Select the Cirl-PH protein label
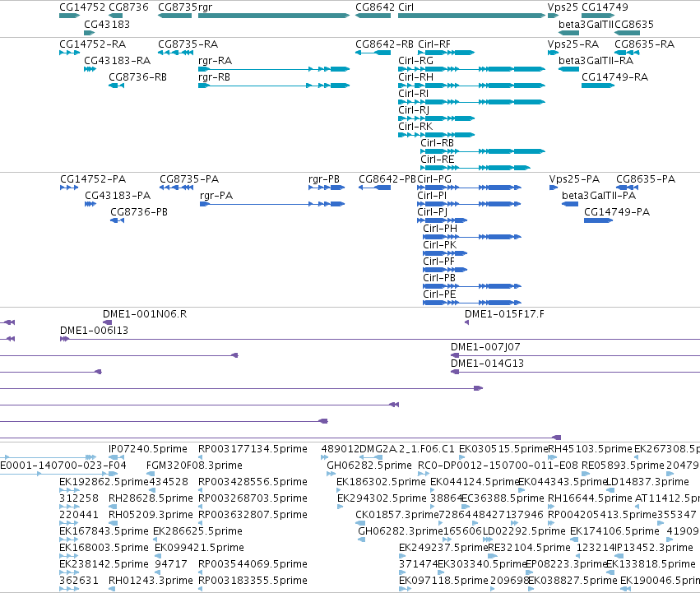The width and height of the screenshot is (700, 593). (440, 229)
